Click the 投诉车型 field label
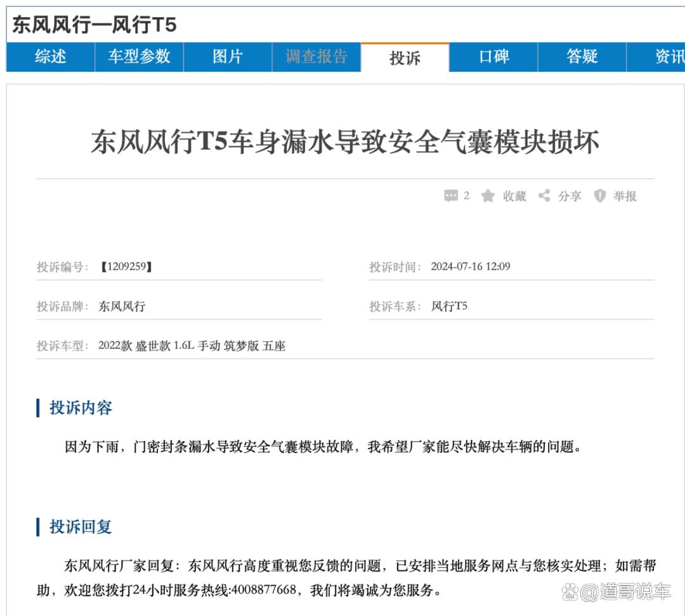Viewport: 685px width, 616px height. click(x=62, y=346)
